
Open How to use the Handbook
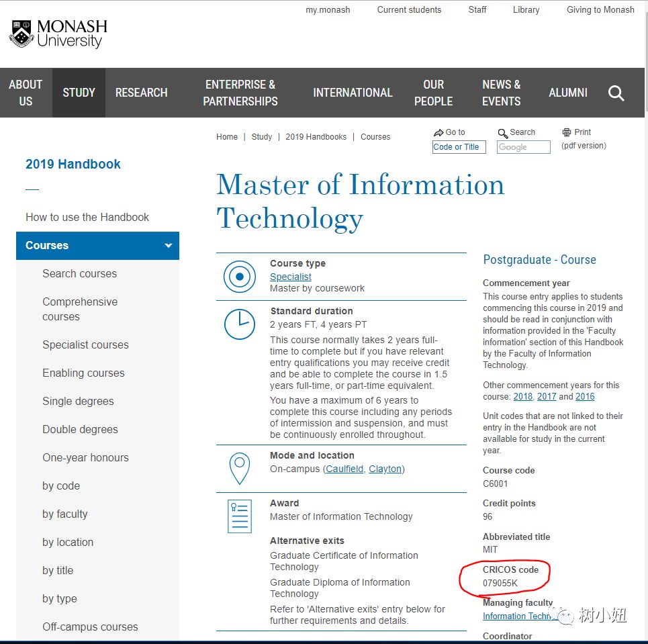pyautogui.click(x=87, y=217)
